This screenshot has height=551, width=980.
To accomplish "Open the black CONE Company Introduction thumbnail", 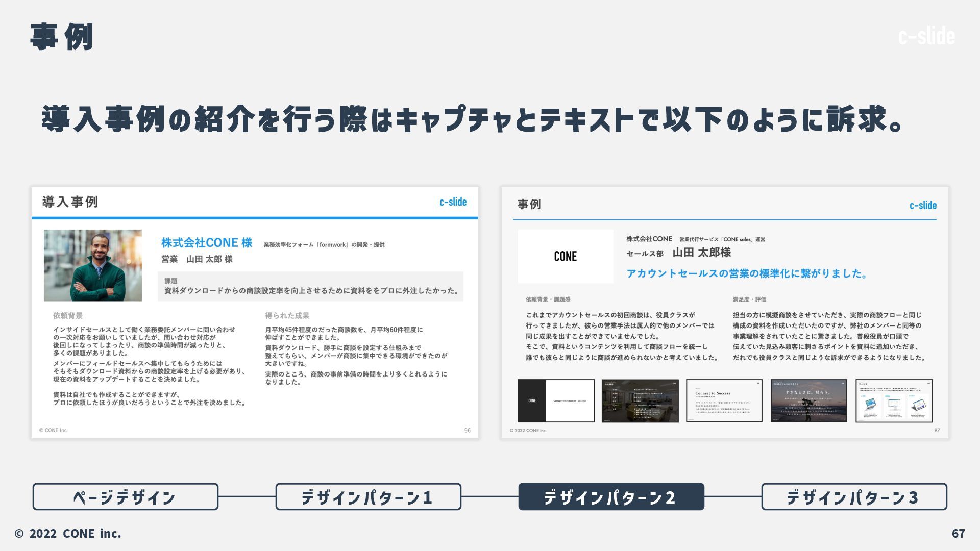I will 556,400.
